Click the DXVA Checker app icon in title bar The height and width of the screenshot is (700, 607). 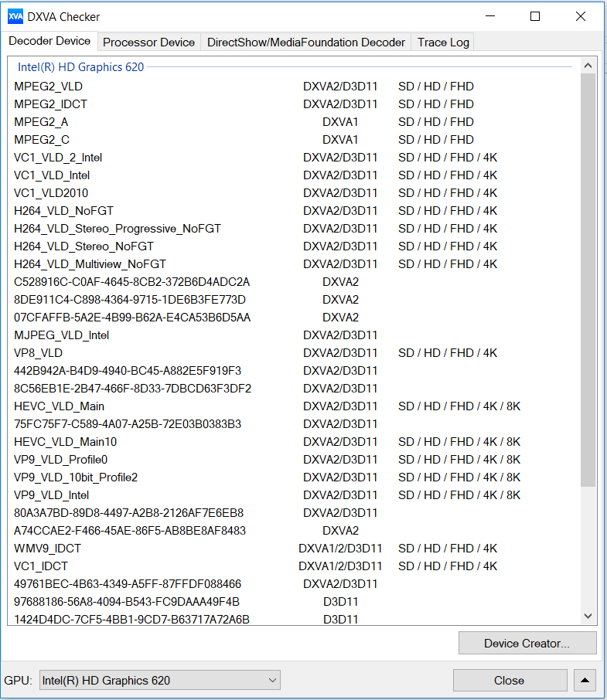click(x=15, y=16)
